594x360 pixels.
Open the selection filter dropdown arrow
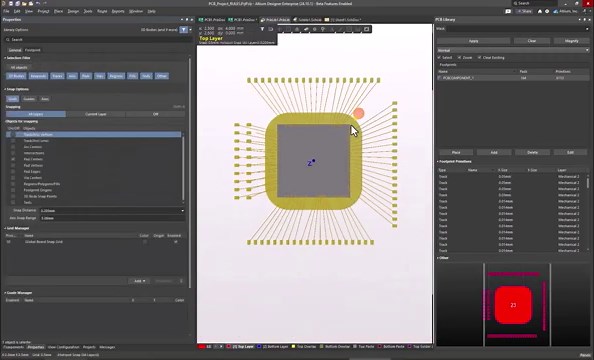(x=191, y=30)
